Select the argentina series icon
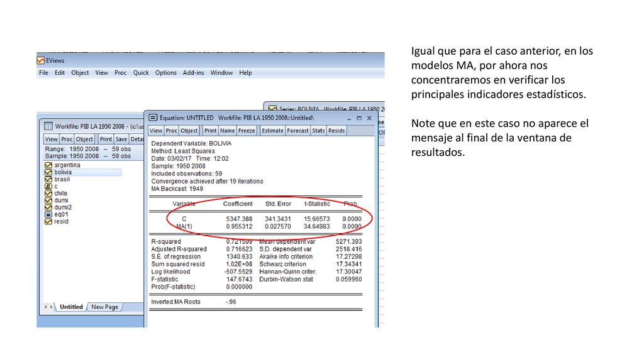644x362 pixels. coord(48,165)
